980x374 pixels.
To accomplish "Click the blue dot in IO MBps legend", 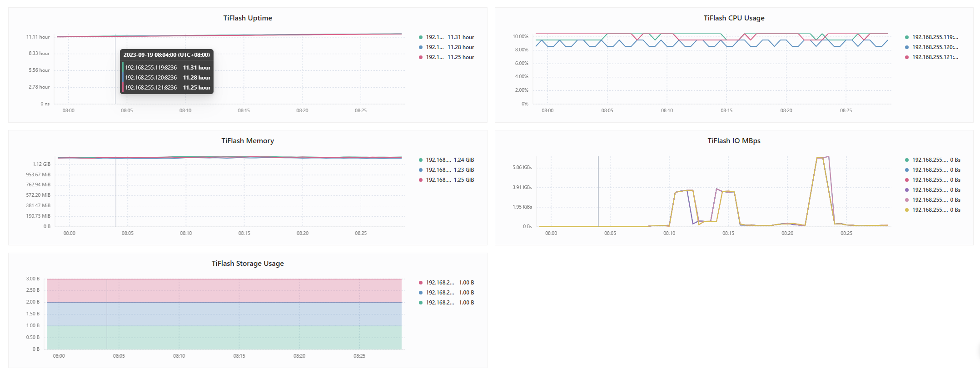I will point(907,170).
